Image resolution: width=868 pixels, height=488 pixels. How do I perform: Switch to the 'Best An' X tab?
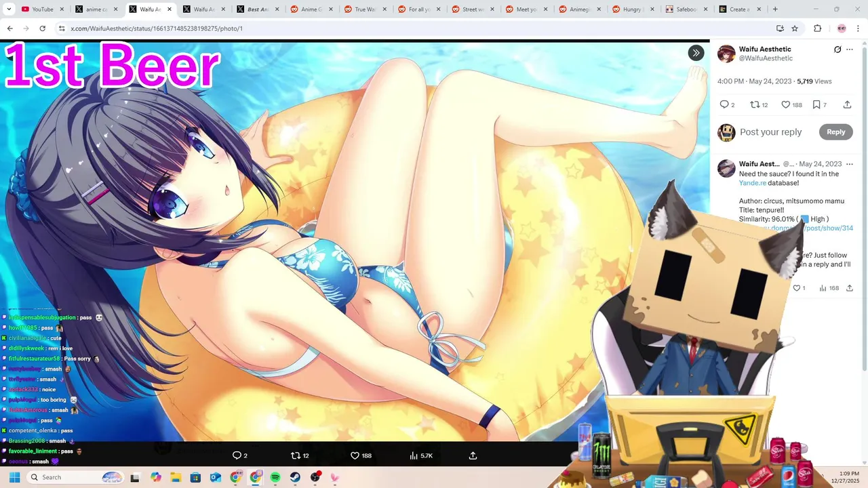[257, 9]
